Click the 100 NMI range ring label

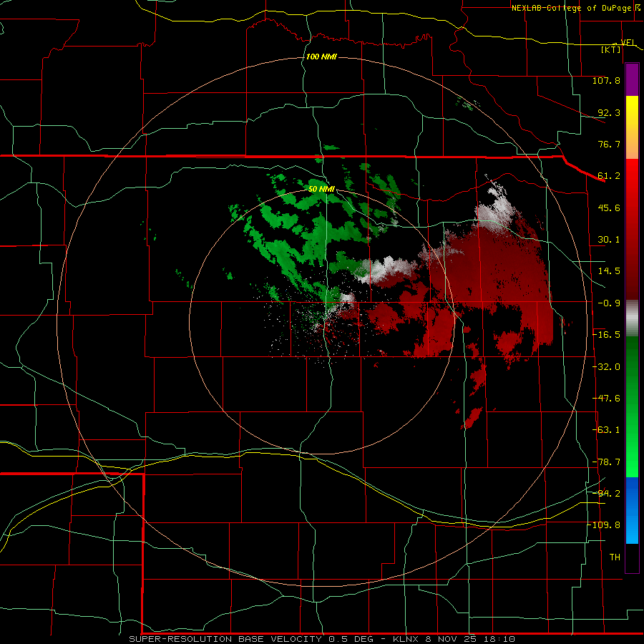tap(321, 57)
